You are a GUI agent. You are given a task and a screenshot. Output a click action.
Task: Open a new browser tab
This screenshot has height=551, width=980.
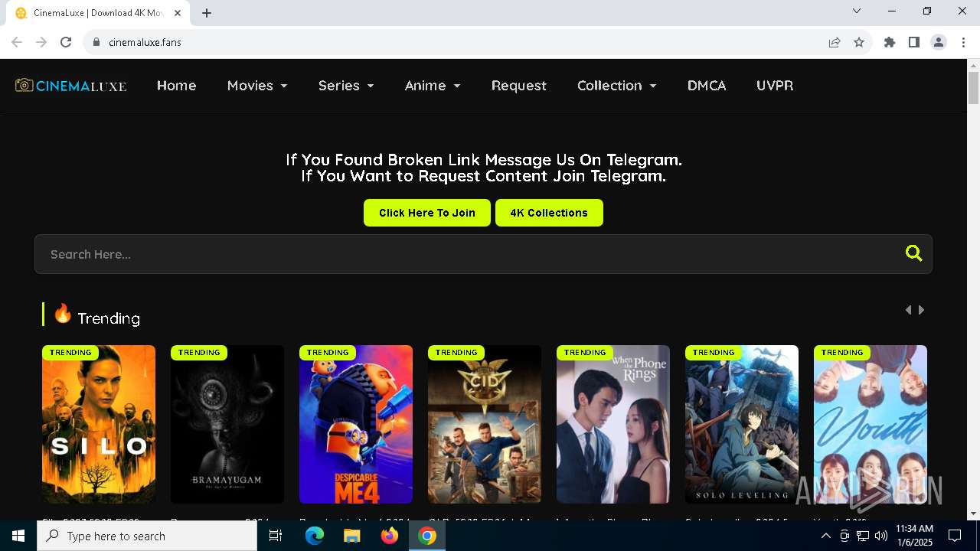pos(207,13)
